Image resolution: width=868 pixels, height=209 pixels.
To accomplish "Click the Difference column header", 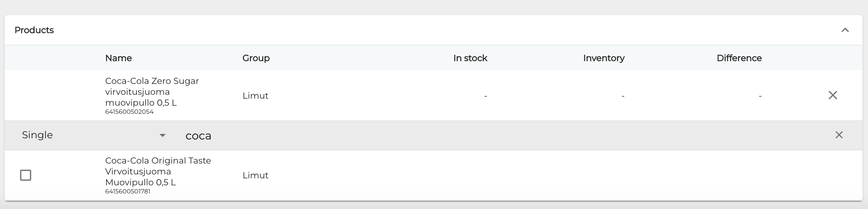I will [739, 58].
